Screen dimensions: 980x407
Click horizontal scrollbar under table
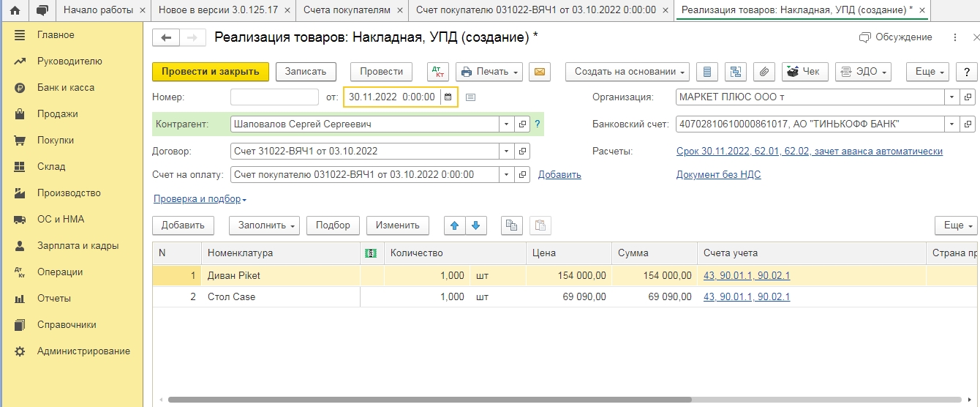430,400
